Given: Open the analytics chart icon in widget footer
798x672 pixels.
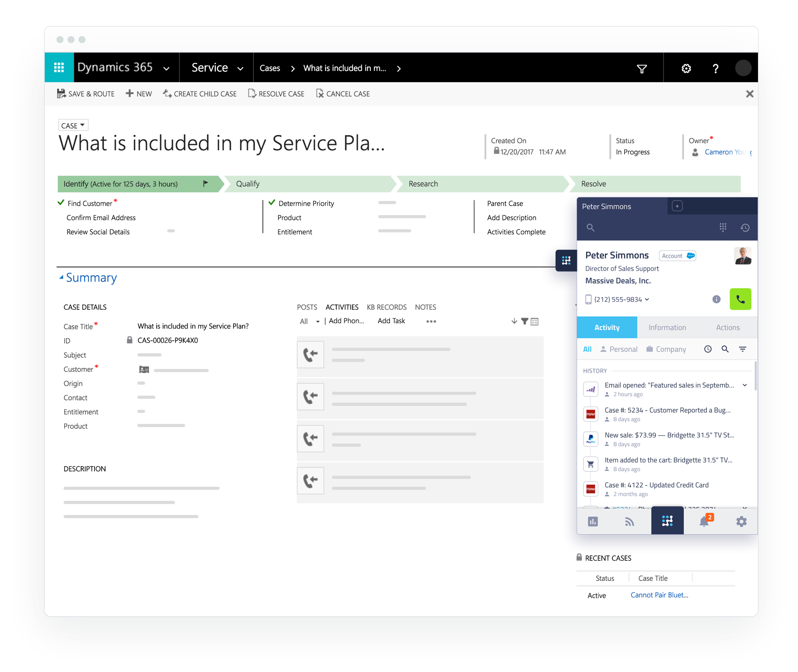Looking at the screenshot, I should pos(593,521).
